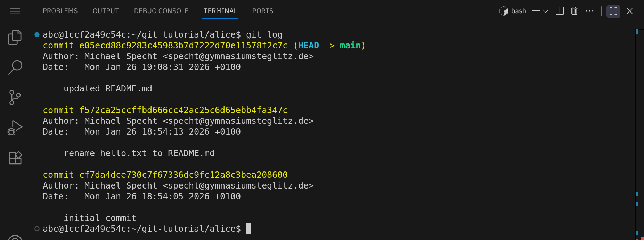Open the Explorer view icon
644x240 pixels.
coord(15,37)
